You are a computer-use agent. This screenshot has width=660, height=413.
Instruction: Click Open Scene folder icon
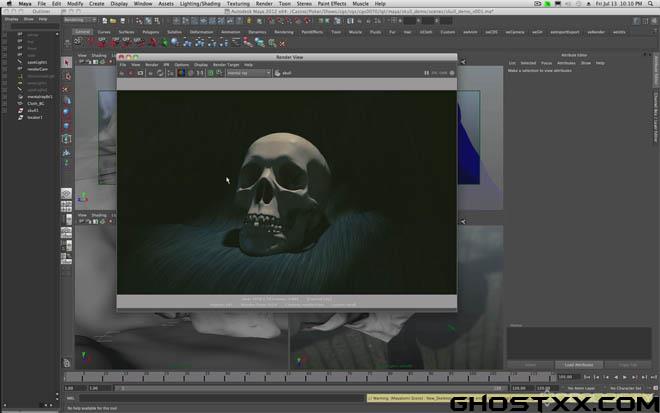tap(113, 21)
